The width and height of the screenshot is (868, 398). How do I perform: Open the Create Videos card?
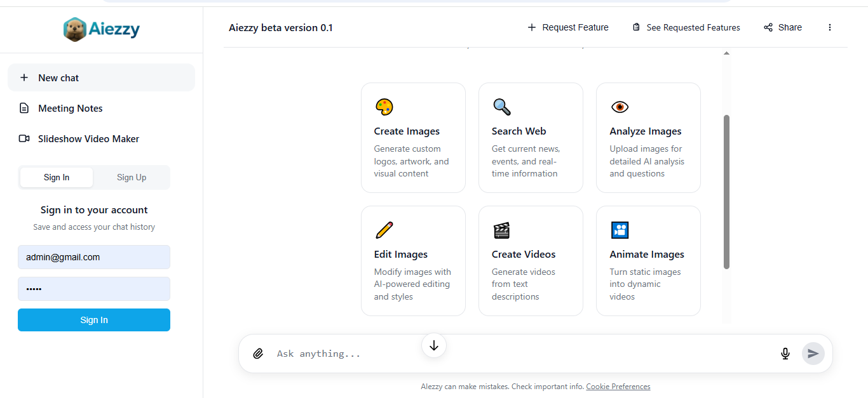click(x=531, y=261)
